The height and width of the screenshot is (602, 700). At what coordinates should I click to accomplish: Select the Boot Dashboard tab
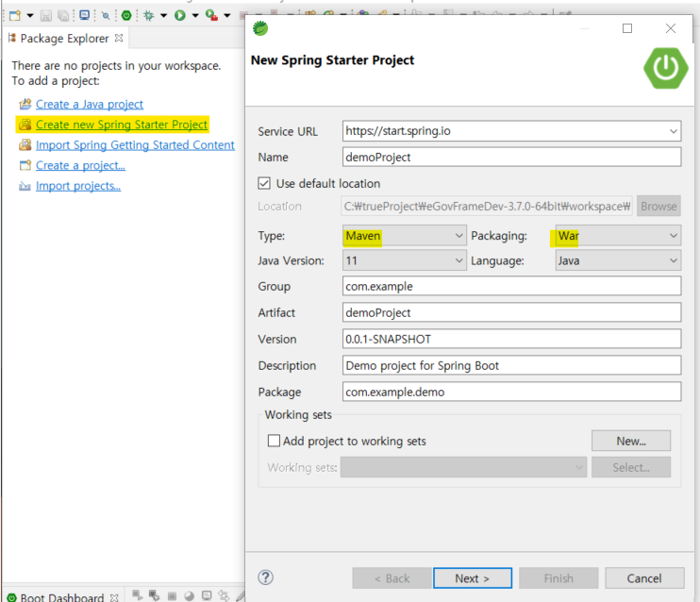(61, 596)
